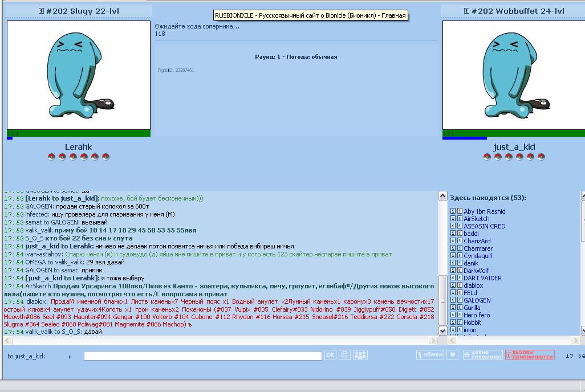
Task: Click chat scrollbar up arrow
Action: [442, 196]
